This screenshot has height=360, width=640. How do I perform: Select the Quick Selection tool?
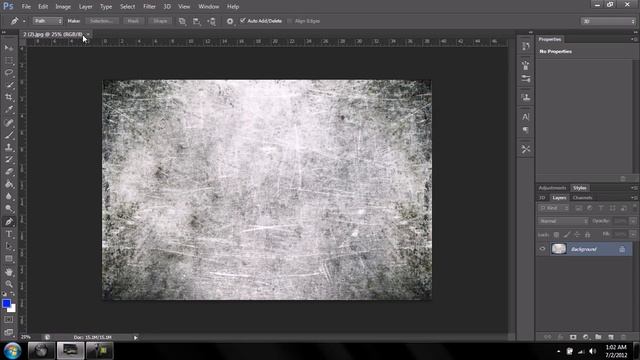click(x=9, y=85)
